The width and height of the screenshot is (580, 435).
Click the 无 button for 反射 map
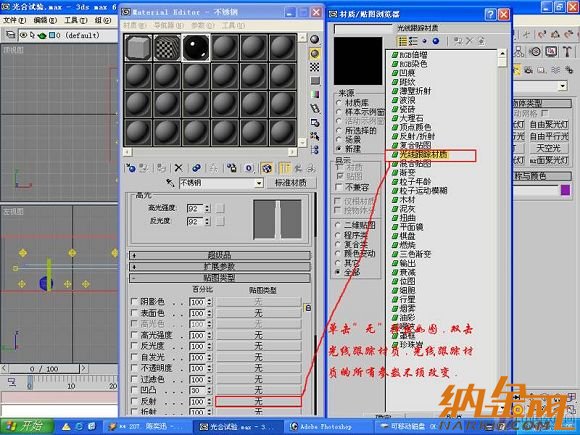click(258, 401)
